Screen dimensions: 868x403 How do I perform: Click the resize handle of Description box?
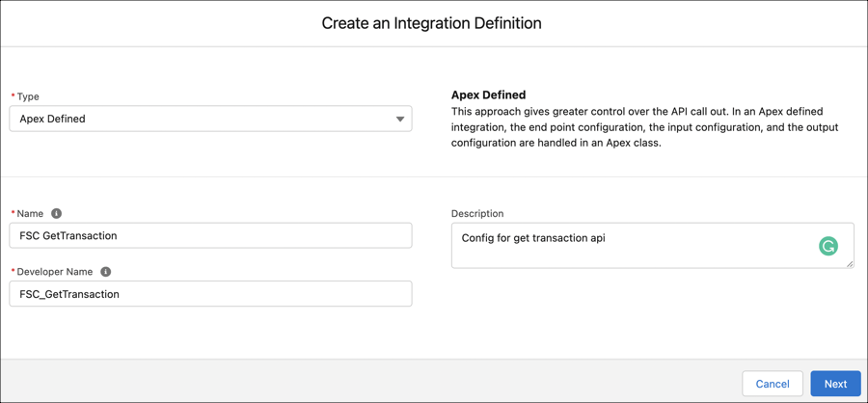850,264
